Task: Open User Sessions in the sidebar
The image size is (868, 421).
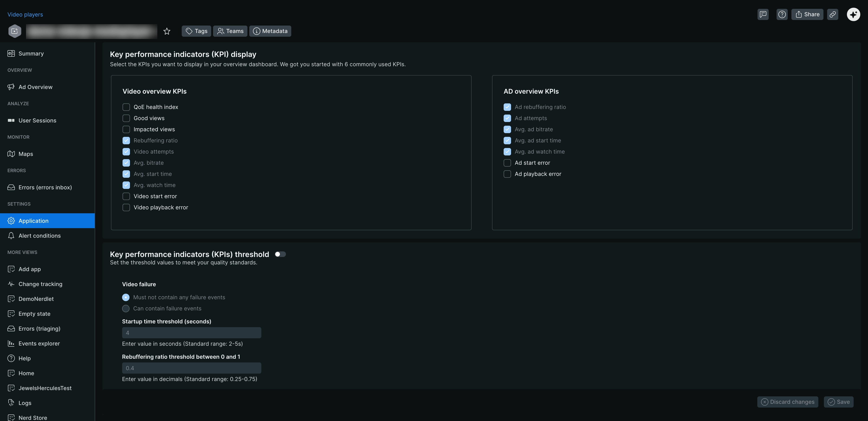Action: pos(37,120)
